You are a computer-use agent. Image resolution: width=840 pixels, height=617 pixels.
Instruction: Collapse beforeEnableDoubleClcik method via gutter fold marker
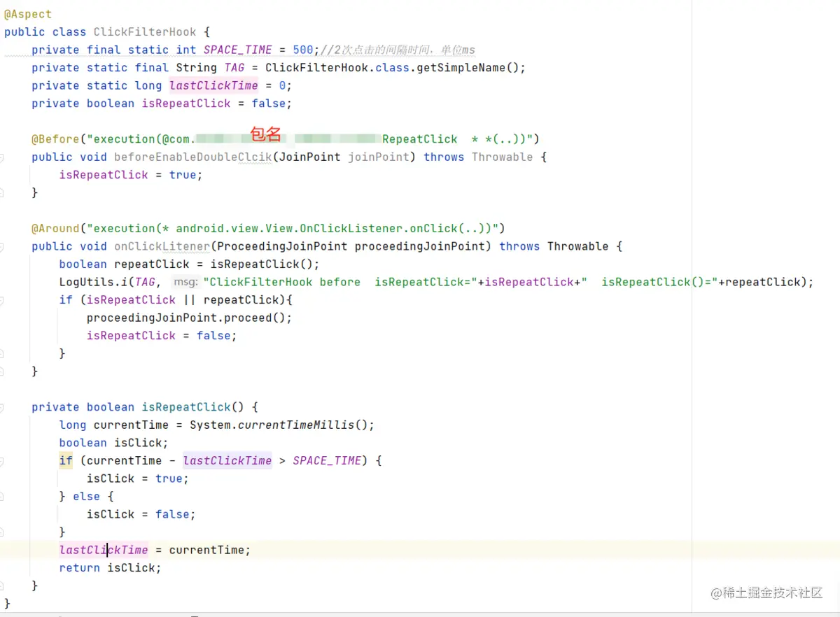tap(2, 157)
